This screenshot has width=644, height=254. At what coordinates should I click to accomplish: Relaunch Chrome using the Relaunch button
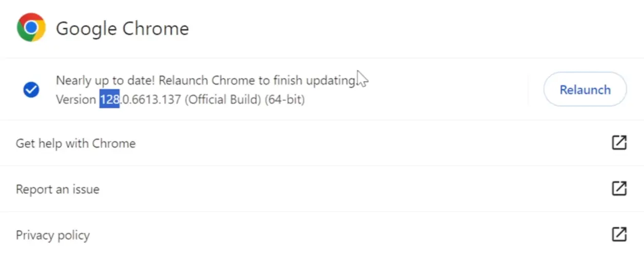coord(585,90)
